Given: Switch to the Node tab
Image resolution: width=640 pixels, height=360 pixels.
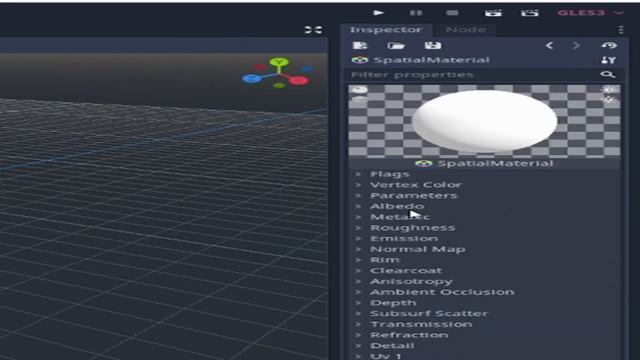Looking at the screenshot, I should pyautogui.click(x=466, y=30).
